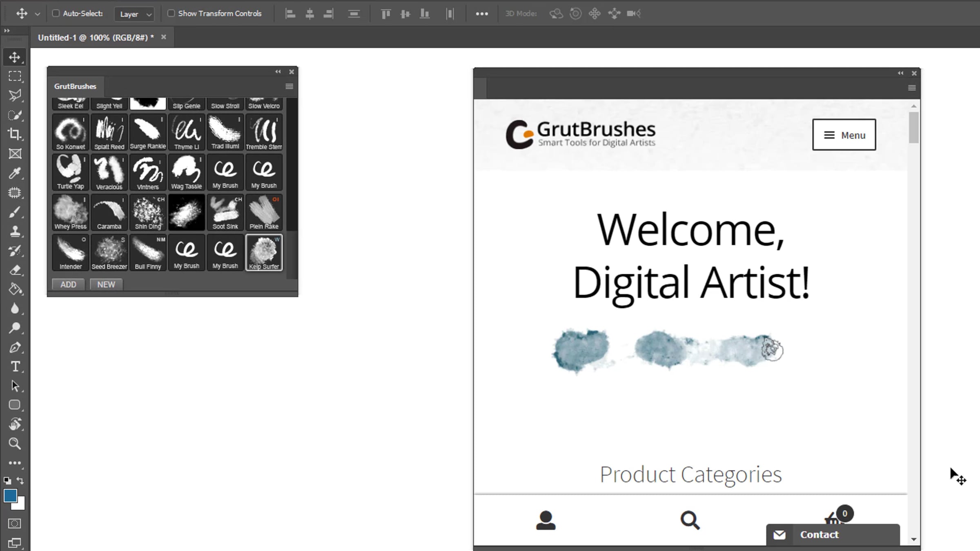This screenshot has width=980, height=551.
Task: Select the Eyedropper tool
Action: tap(15, 173)
